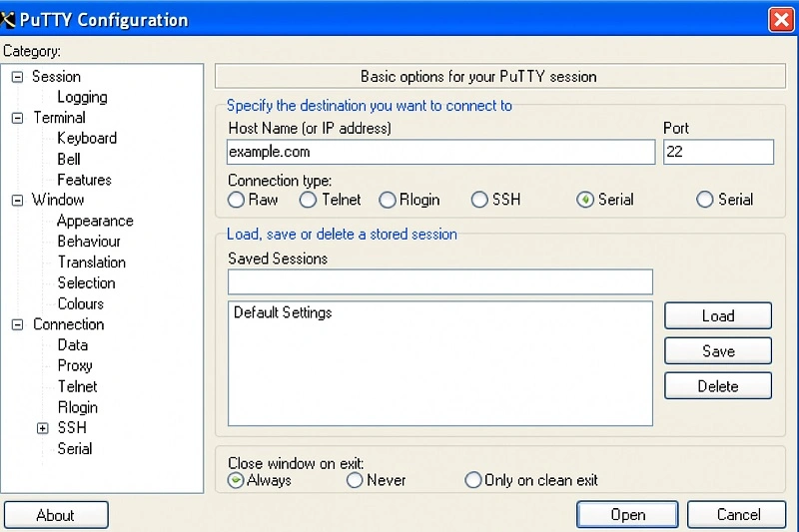
Task: Open the Logging category
Action: click(82, 97)
